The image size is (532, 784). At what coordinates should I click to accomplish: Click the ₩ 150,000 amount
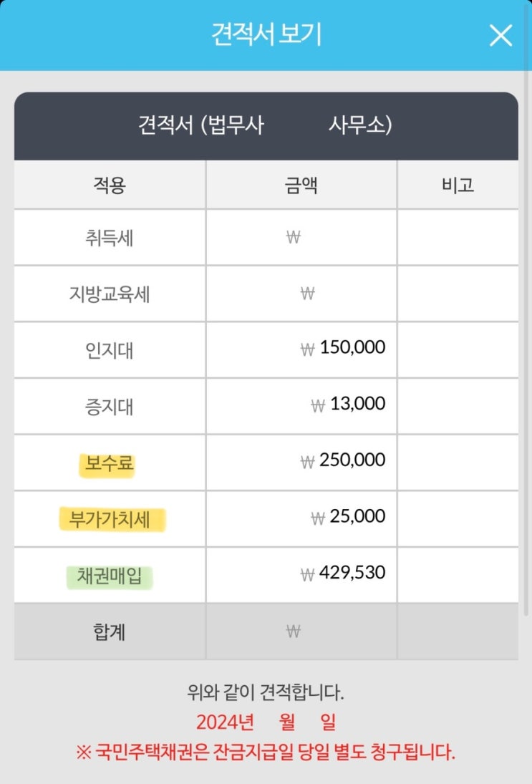[x=344, y=348]
